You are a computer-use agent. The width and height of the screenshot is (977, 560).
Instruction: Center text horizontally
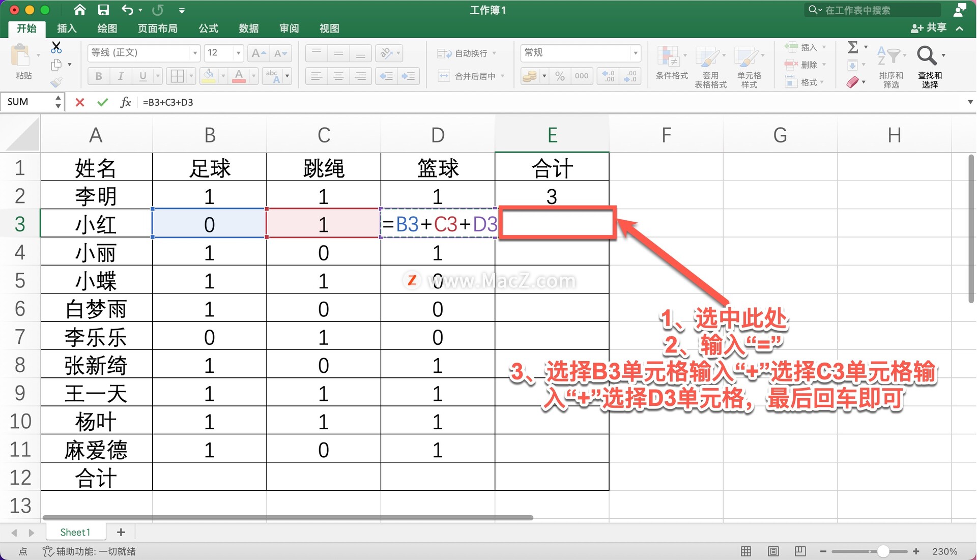338,76
